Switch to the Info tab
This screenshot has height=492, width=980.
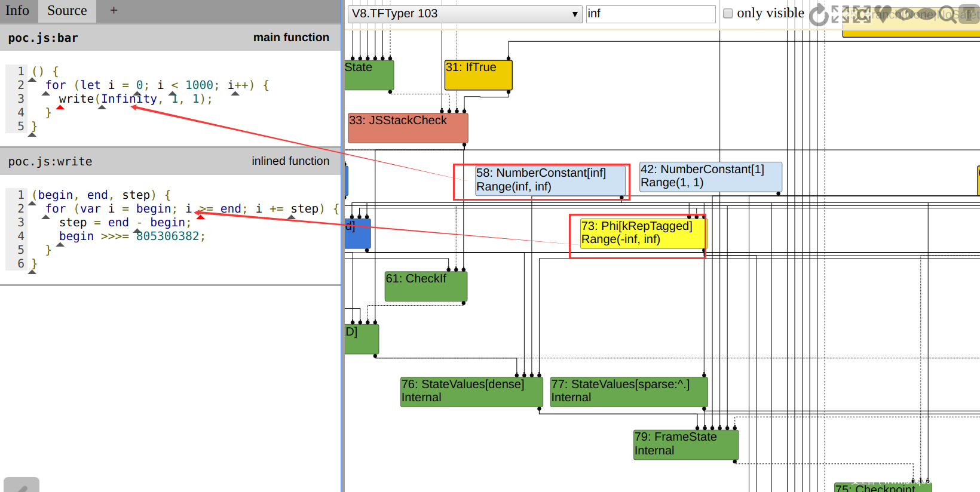[17, 11]
